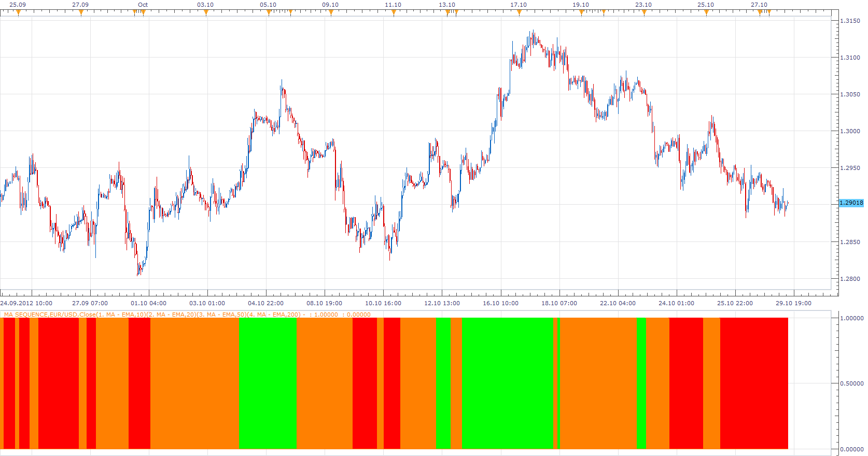The height and width of the screenshot is (456, 868).
Task: Click the '01.10 04:00' time label
Action: (x=149, y=303)
